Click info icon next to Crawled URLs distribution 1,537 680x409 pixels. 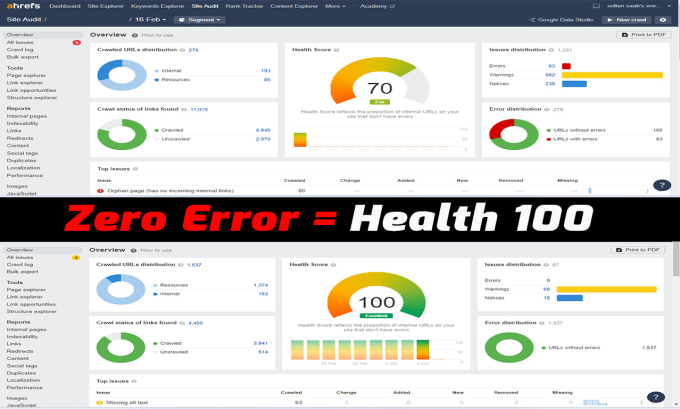point(181,265)
